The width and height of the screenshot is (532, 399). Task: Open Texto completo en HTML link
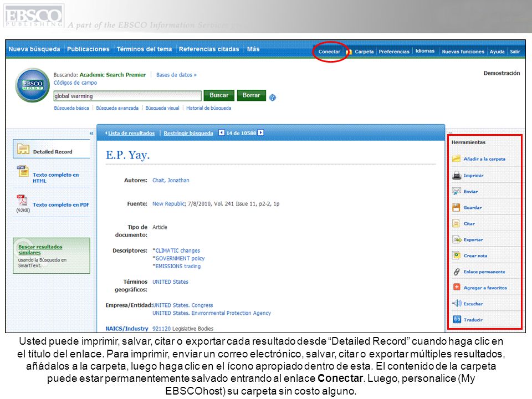click(x=55, y=177)
